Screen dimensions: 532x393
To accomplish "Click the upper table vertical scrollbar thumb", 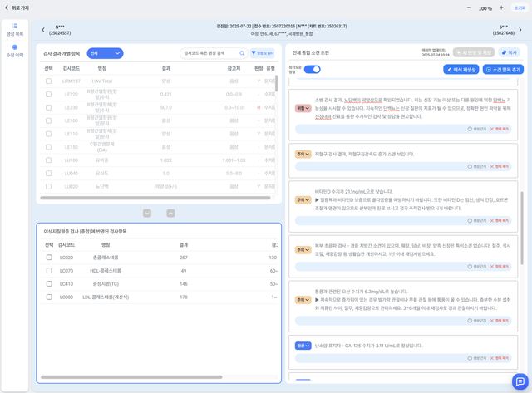I will 277,83.
